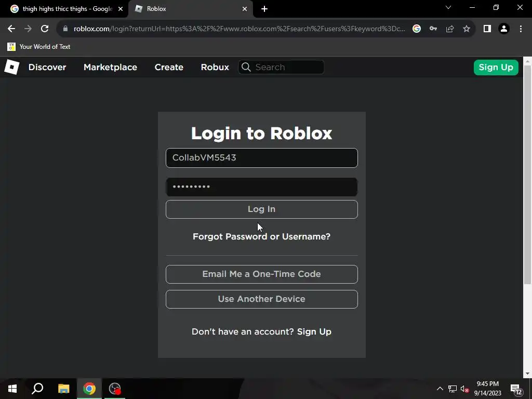Screen dimensions: 532x399
Task: Click the Roblox Search input box
Action: pyautogui.click(x=281, y=67)
